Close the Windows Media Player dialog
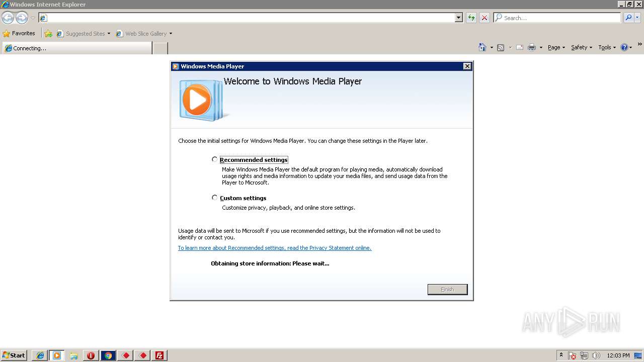This screenshot has height=362, width=644. pyautogui.click(x=467, y=66)
